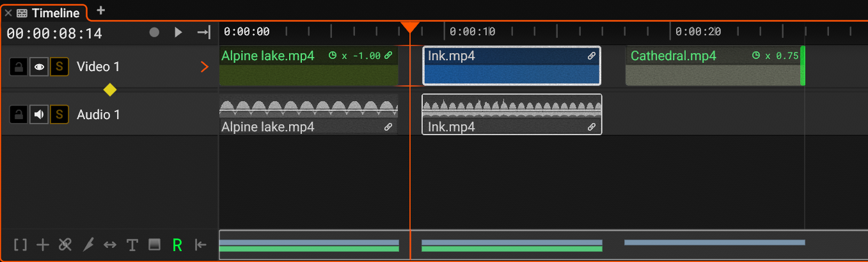Screen dimensions: 868x262
Task: Click the green end marker on Cathedral.mp4
Action: click(x=803, y=66)
